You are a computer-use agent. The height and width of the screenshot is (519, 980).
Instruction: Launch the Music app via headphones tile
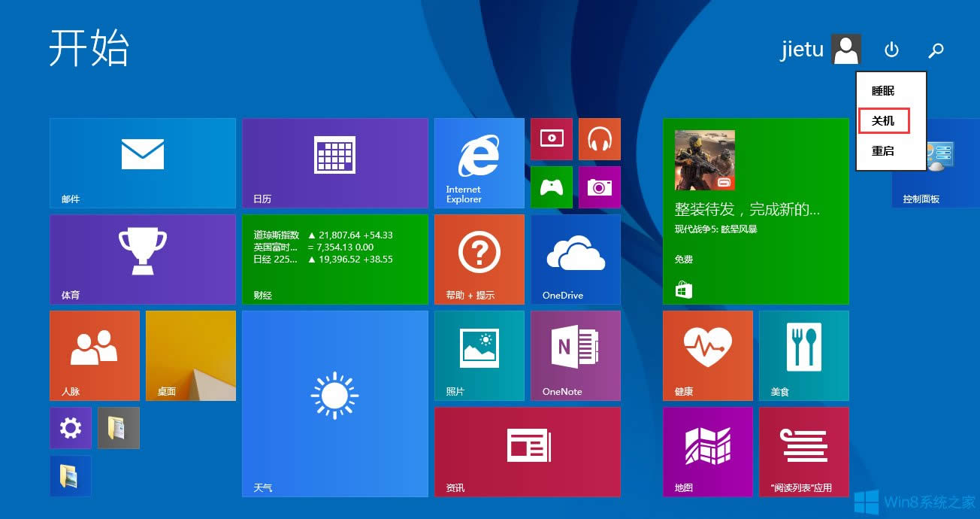pos(599,139)
